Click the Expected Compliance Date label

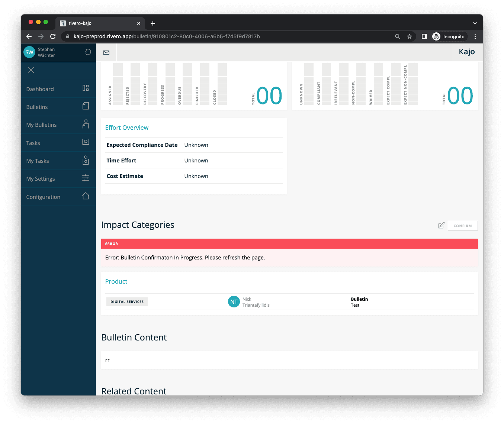click(x=142, y=145)
